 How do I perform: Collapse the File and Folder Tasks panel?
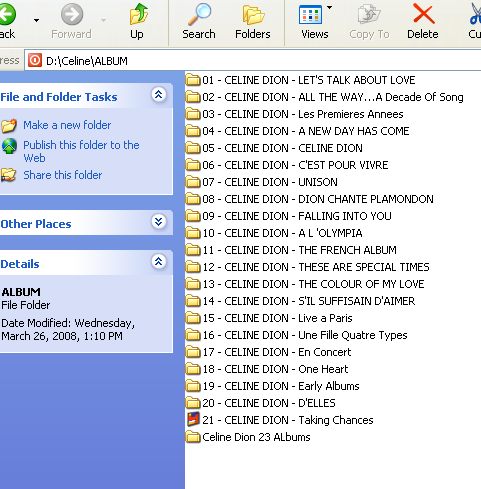[159, 95]
